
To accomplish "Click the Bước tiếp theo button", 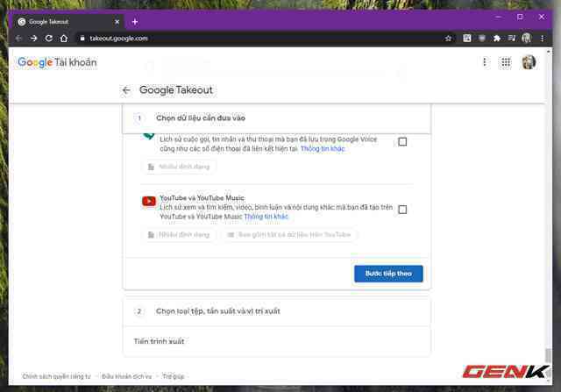I will pos(388,274).
